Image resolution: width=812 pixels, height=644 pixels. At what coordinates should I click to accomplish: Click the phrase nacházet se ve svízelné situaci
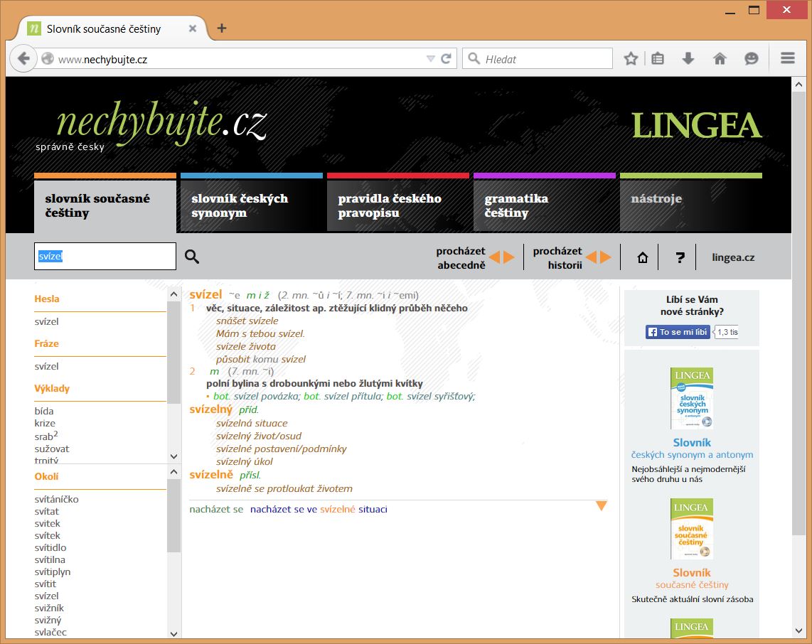coord(319,510)
